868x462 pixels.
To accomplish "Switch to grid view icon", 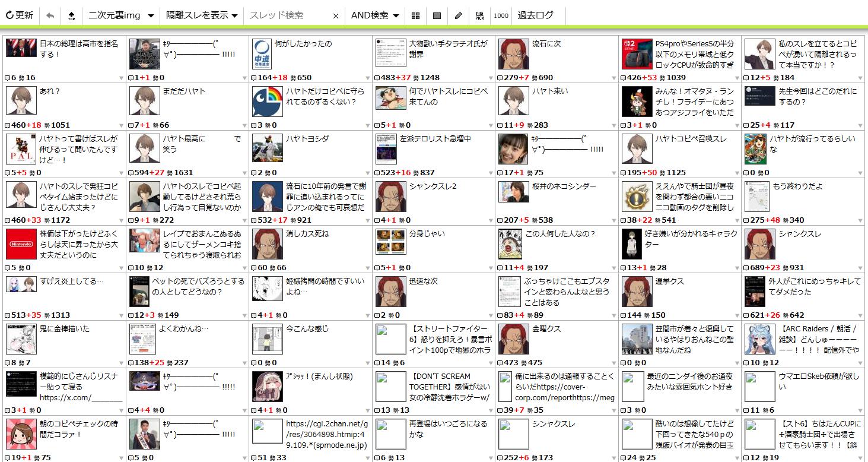I will (x=415, y=16).
